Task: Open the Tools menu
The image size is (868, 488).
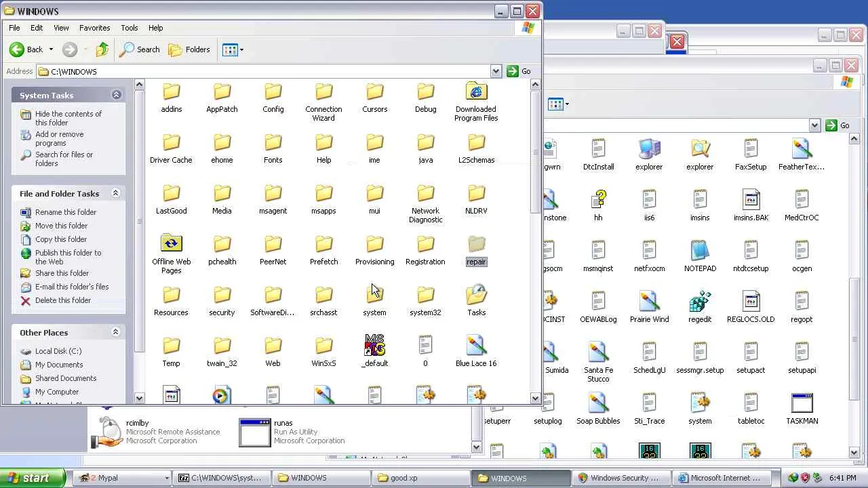Action: click(x=130, y=28)
